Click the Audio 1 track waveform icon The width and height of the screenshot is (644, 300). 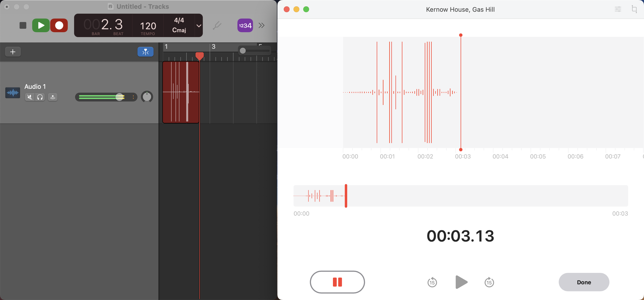coord(12,93)
